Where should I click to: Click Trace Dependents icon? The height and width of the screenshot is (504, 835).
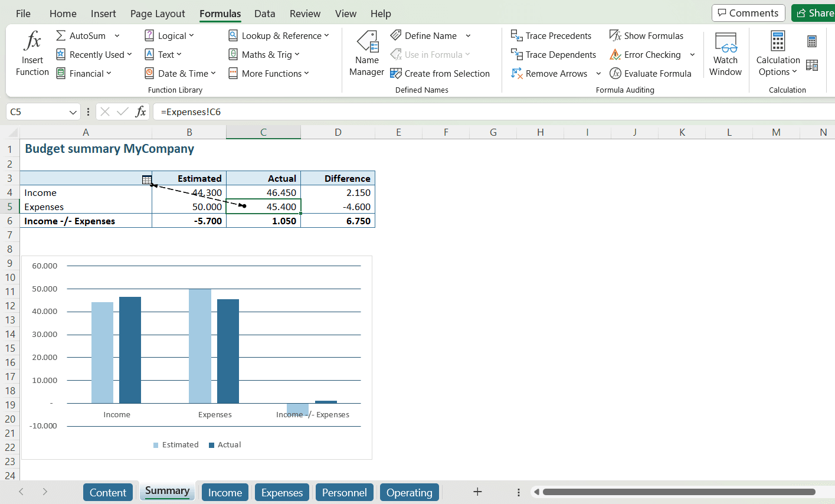(x=516, y=55)
